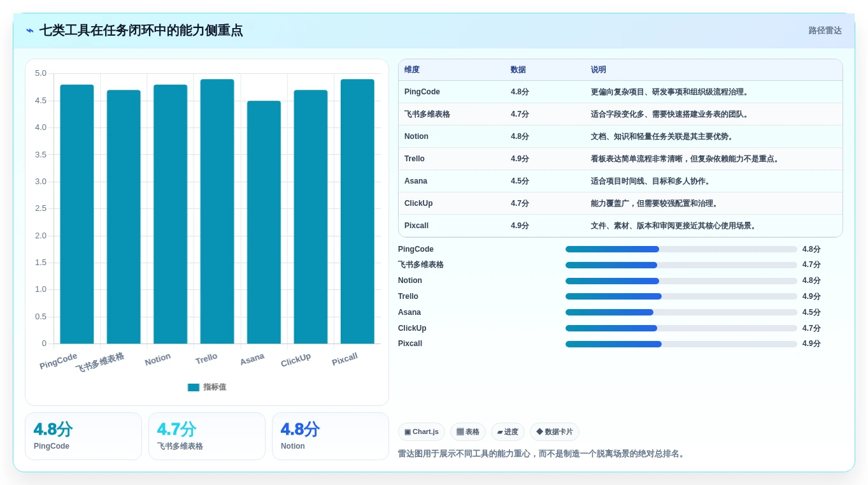Click the Pixcall progress bar
Screen dimensions: 868x485
681,344
